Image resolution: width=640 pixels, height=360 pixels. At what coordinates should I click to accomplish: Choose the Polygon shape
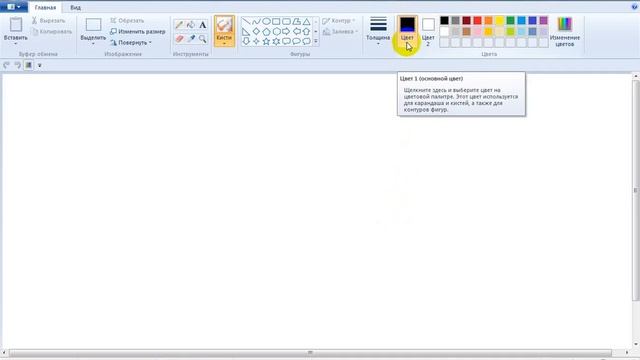tap(296, 21)
